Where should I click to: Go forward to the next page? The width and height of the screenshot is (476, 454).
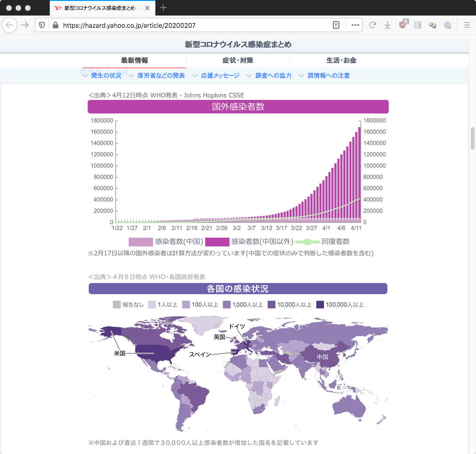25,25
